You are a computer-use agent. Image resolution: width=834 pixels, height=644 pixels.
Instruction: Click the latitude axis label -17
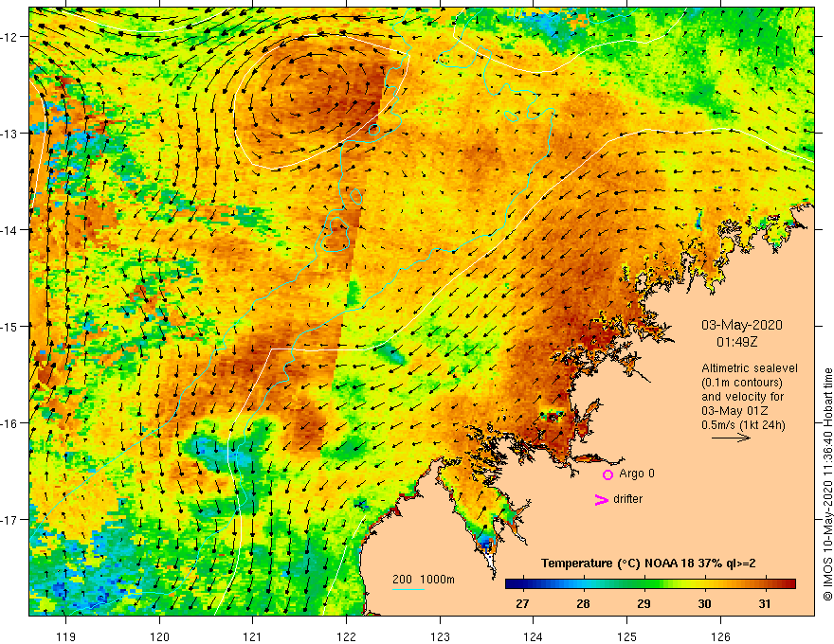(10, 519)
